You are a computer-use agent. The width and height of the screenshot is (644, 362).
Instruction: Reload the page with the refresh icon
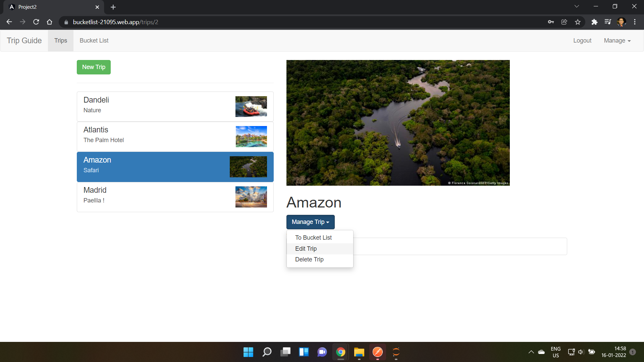click(x=36, y=22)
